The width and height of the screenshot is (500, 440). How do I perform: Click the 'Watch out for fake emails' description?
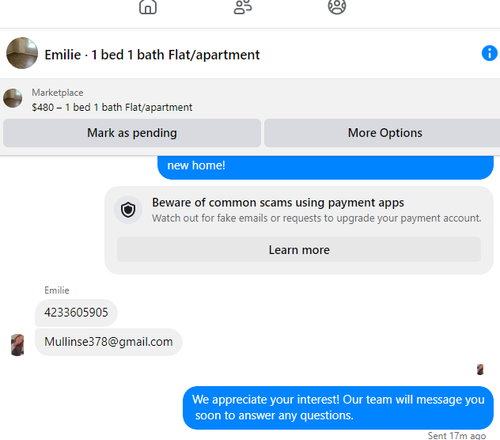(x=317, y=218)
